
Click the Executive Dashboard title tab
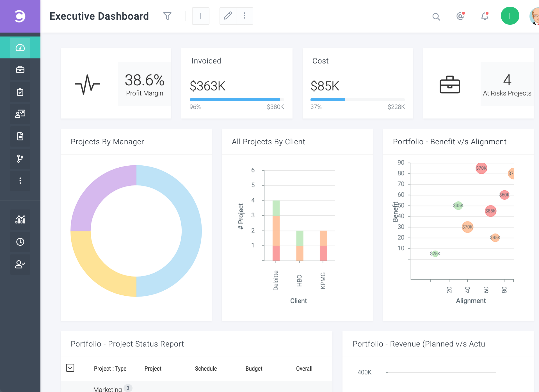pyautogui.click(x=100, y=15)
